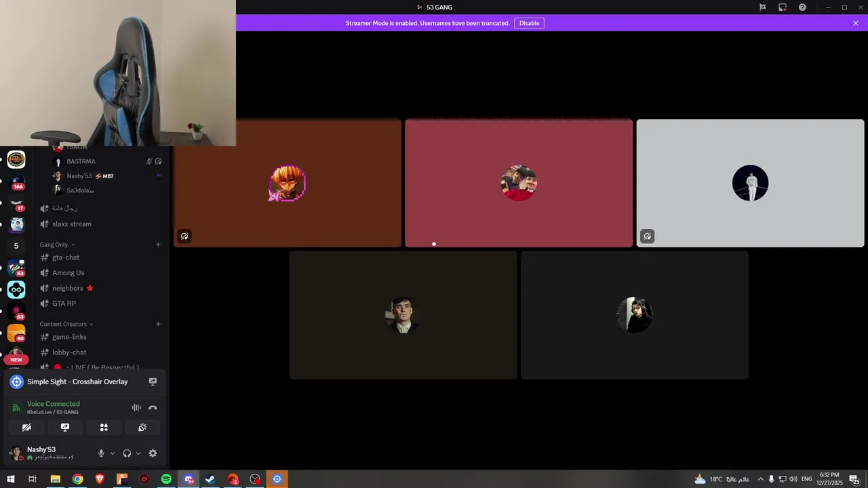Open Steam from taskbar

click(210, 479)
